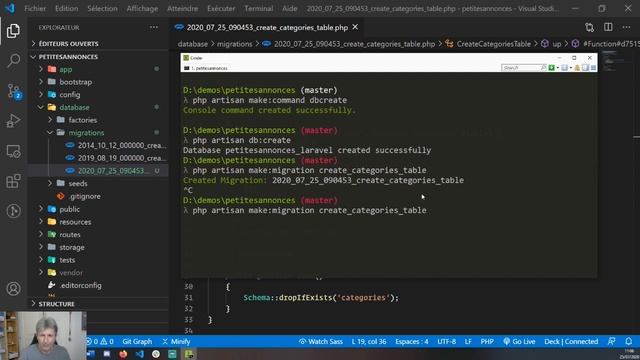This screenshot has height=360, width=640.
Task: Open Cmder from the taskbar
Action: pos(189,354)
